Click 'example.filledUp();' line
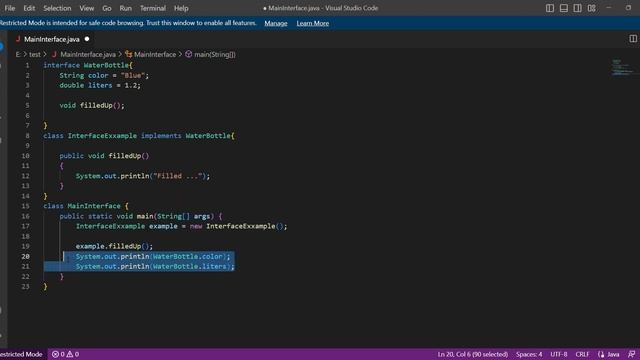The image size is (640, 360). coord(114,246)
